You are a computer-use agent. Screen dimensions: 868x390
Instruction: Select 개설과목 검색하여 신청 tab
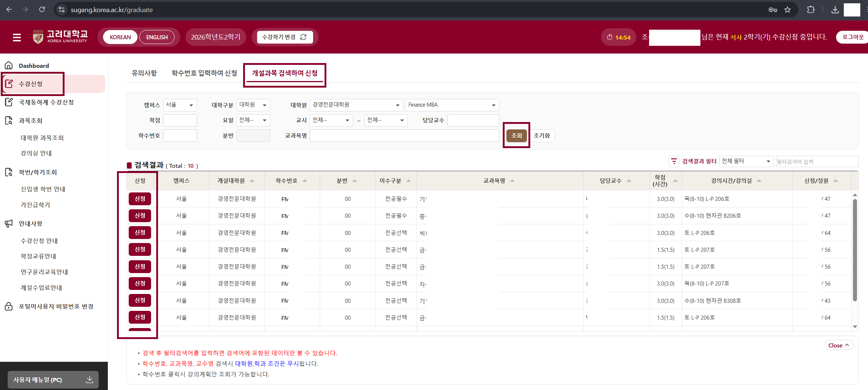tap(285, 73)
